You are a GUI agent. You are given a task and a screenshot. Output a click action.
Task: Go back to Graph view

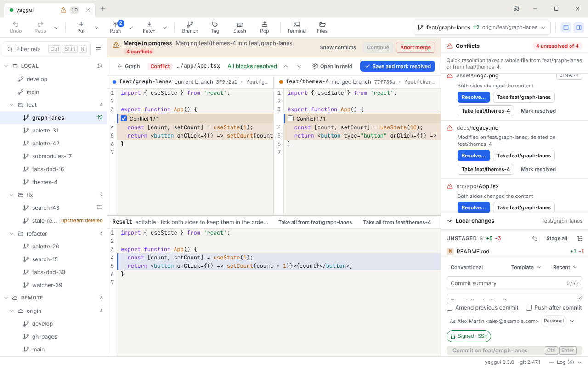coord(128,66)
